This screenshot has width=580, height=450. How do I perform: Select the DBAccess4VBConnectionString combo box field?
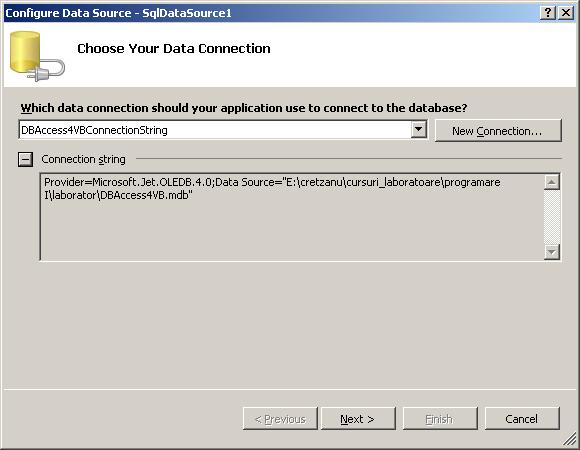[223, 130]
